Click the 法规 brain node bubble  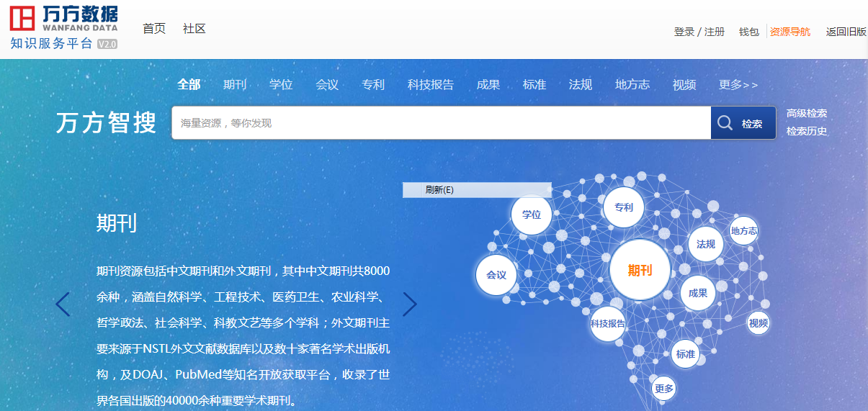pos(705,244)
